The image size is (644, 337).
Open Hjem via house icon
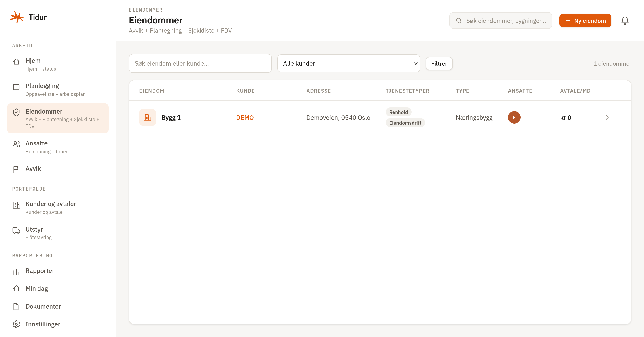pos(16,61)
